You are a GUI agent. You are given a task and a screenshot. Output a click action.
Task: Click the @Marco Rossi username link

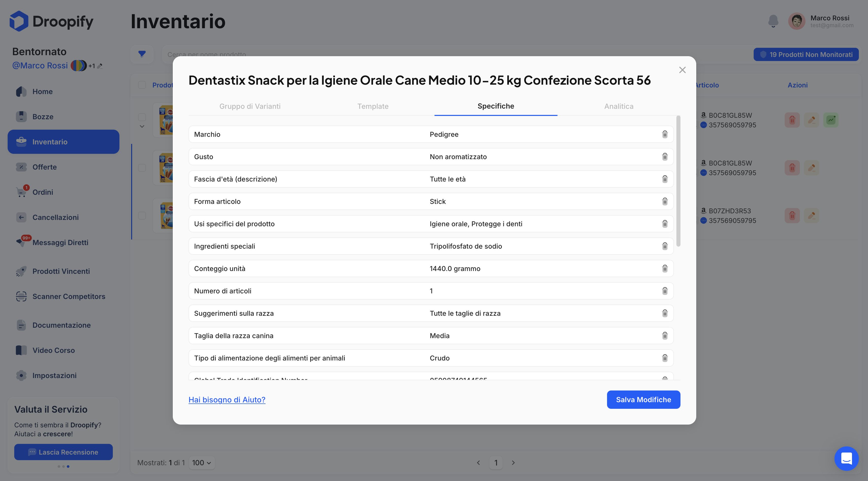tap(40, 65)
